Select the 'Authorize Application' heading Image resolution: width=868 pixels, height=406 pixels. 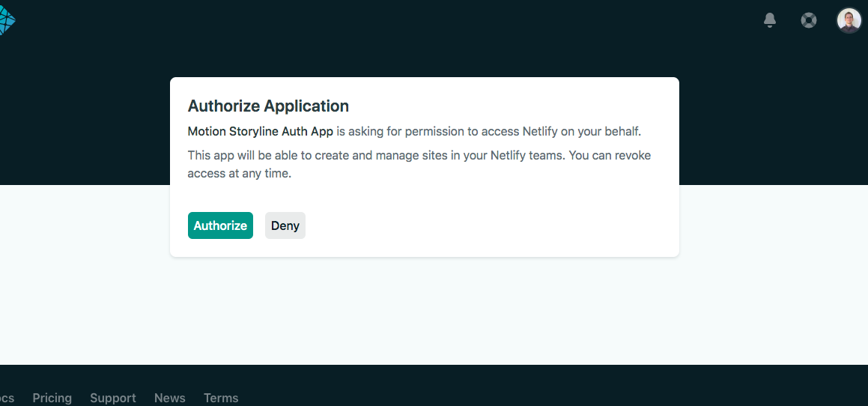pyautogui.click(x=268, y=106)
